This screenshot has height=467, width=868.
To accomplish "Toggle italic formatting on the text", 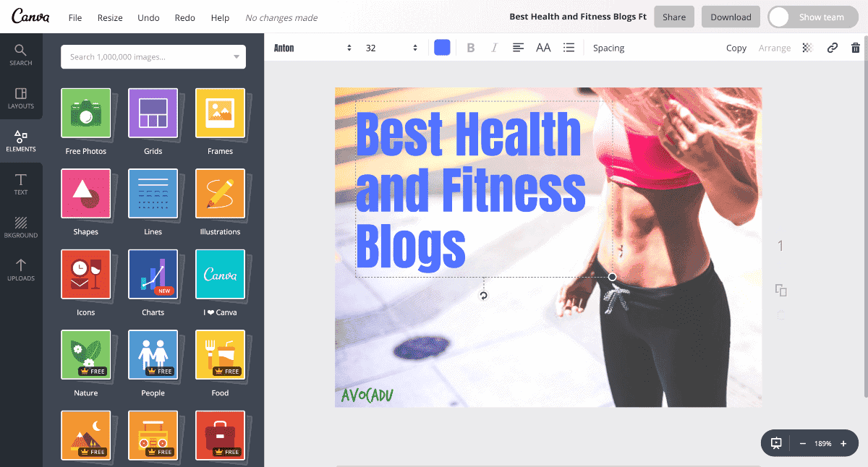I will pos(494,47).
